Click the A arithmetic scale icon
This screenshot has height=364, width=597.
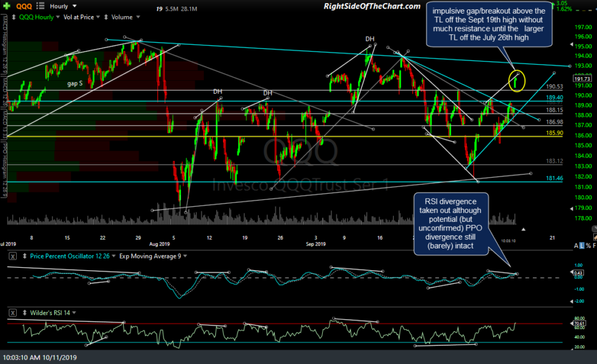[576, 245]
